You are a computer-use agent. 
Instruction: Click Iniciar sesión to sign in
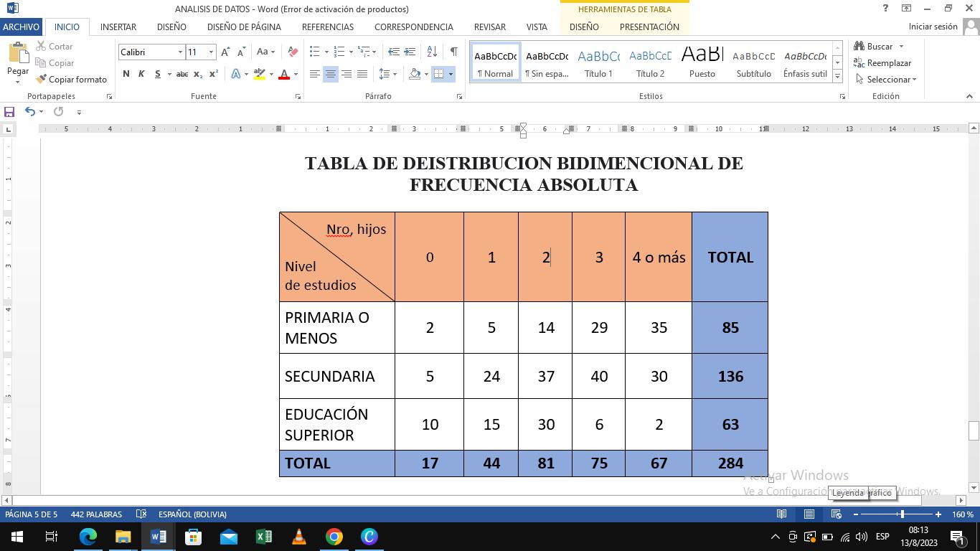[933, 27]
